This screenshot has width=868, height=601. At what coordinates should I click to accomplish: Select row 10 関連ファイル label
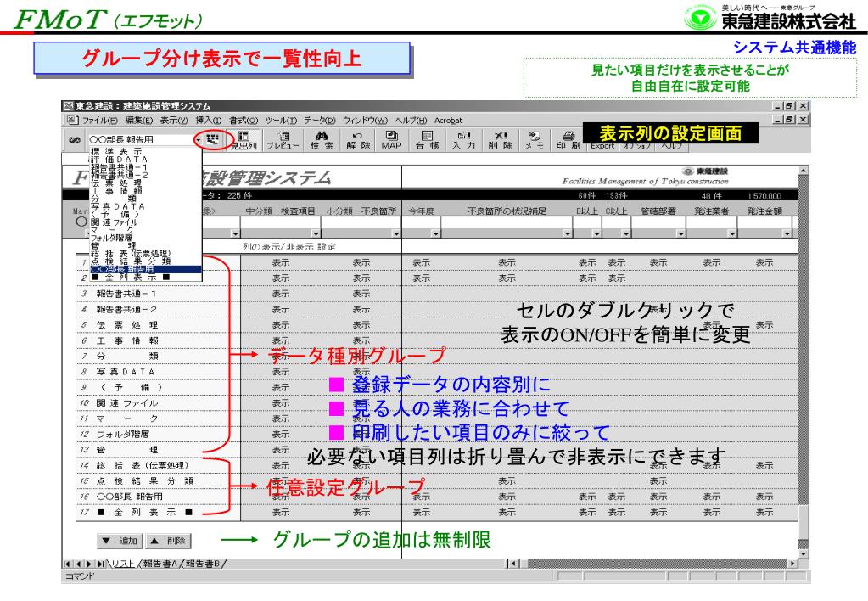click(126, 402)
